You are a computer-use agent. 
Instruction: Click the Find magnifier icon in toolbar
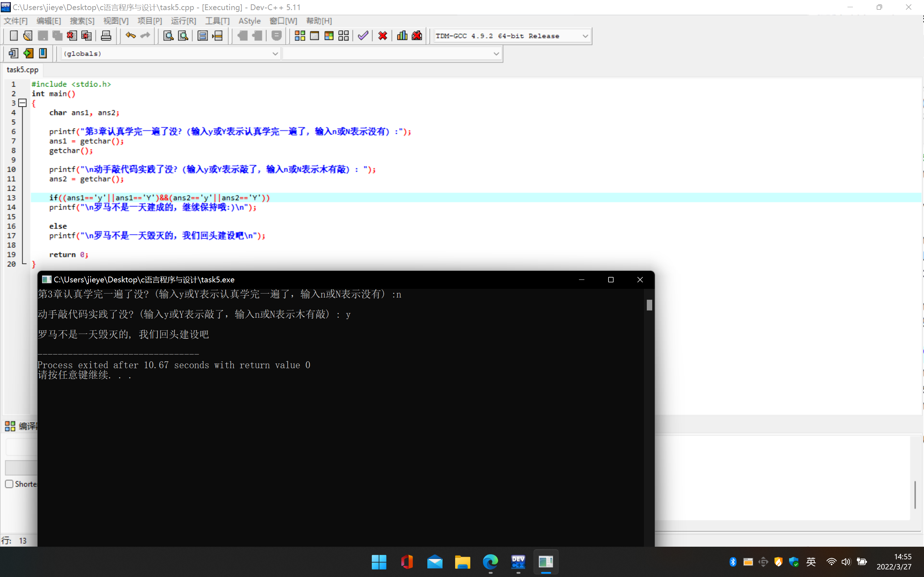coord(169,36)
